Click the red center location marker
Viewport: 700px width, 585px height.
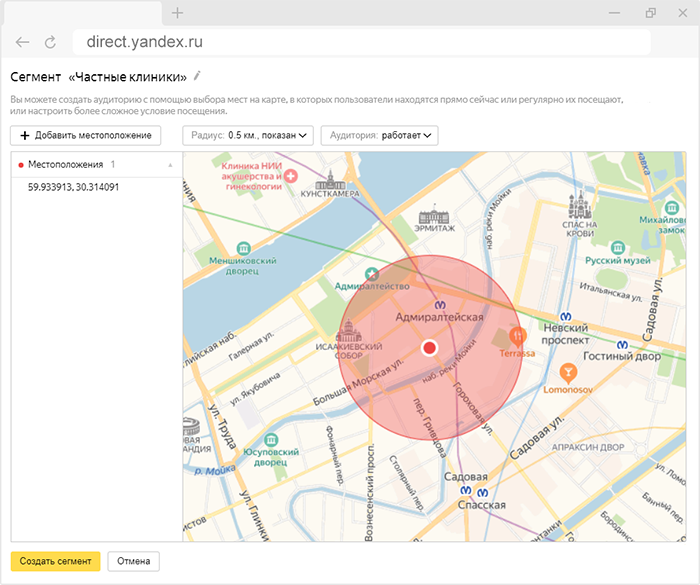[429, 348]
